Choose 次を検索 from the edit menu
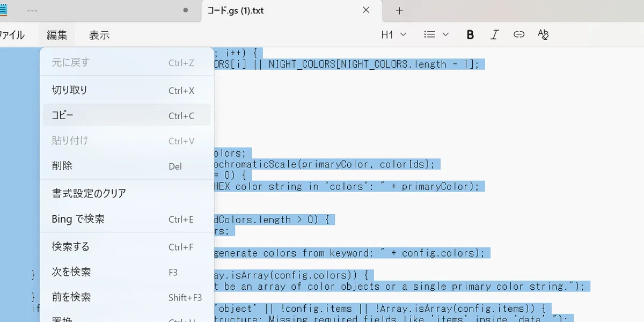 [127, 272]
